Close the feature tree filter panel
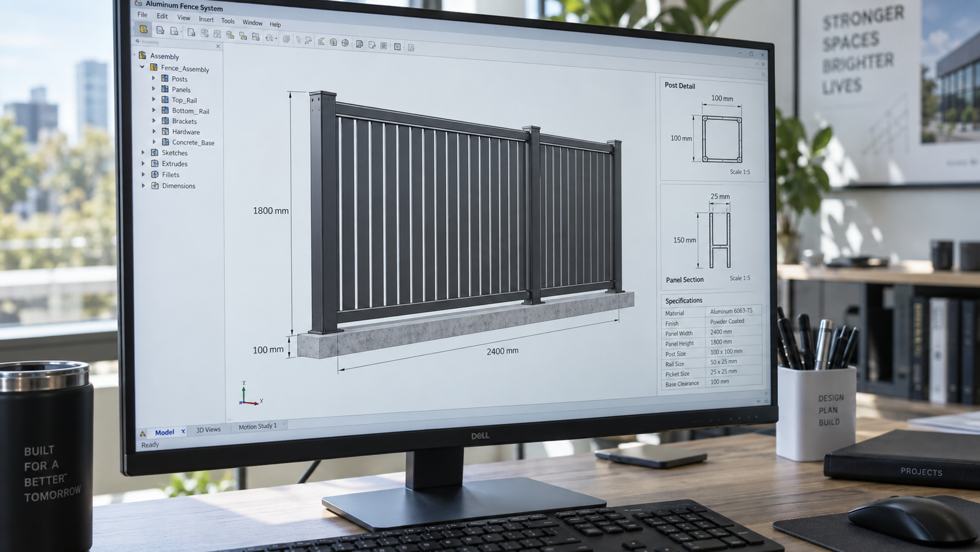This screenshot has height=552, width=980. pos(218,46)
